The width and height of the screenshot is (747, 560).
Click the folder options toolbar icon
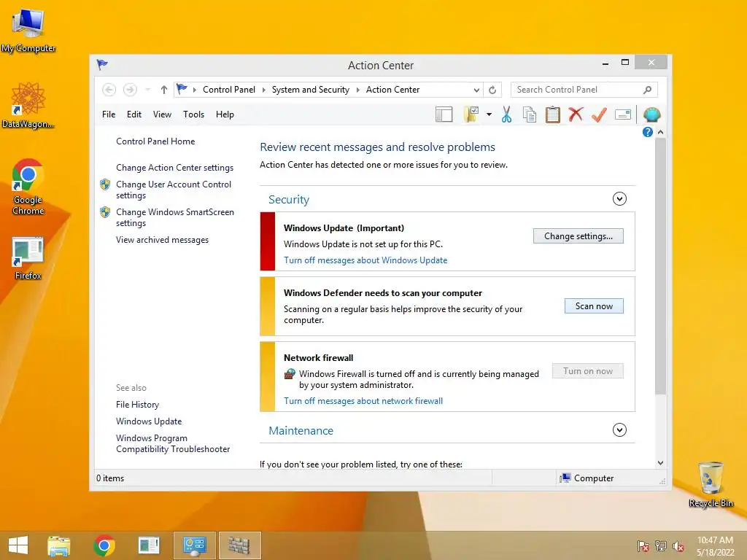[471, 114]
